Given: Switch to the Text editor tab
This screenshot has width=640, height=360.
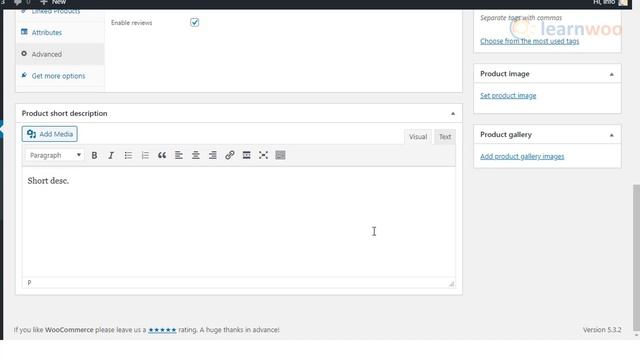Looking at the screenshot, I should (445, 137).
